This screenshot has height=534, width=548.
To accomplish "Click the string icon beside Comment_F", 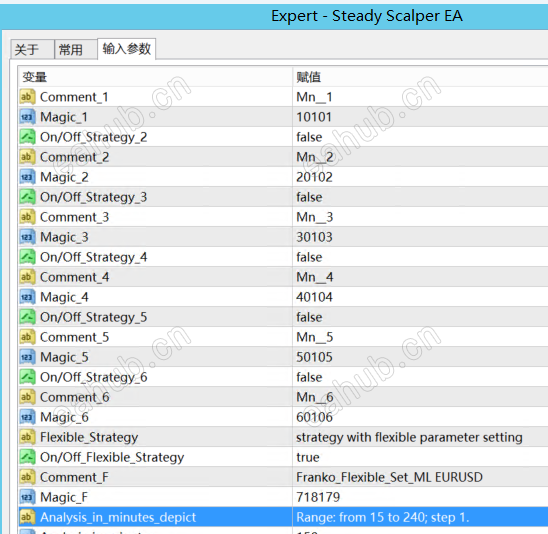I will coord(27,477).
